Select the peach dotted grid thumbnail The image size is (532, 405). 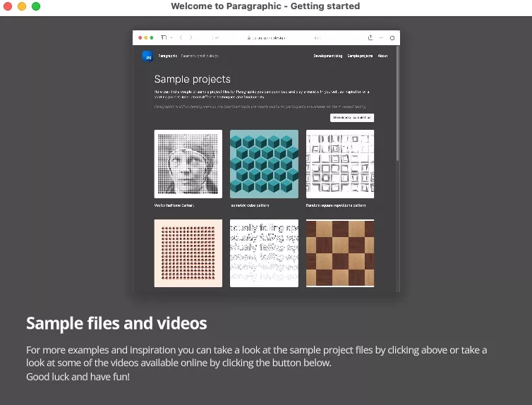click(188, 253)
